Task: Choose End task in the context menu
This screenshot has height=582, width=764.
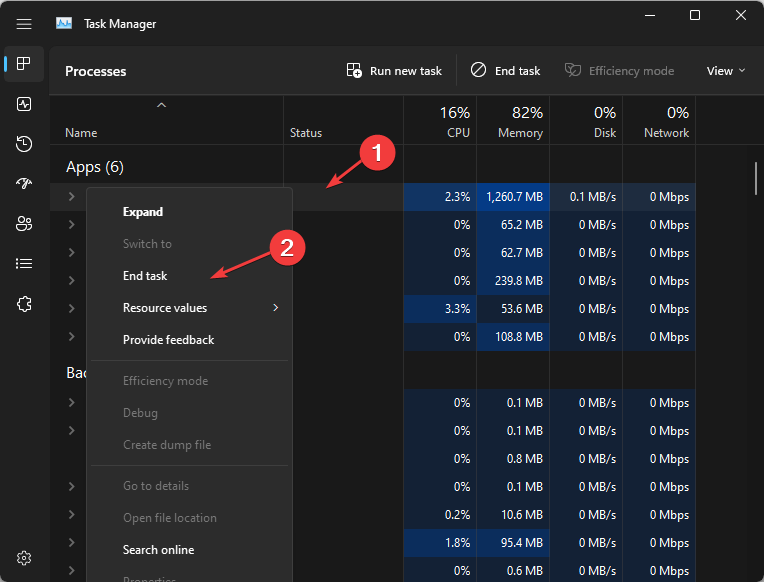Action: (x=190, y=276)
